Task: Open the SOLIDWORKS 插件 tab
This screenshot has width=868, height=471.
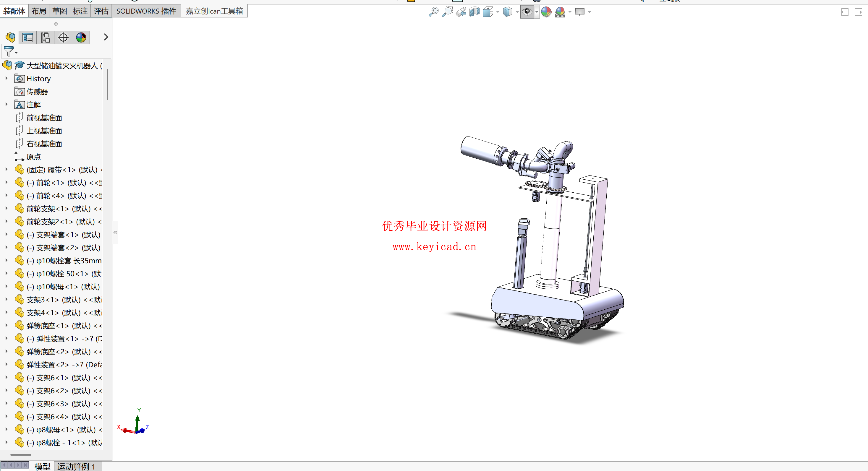Action: (x=146, y=11)
